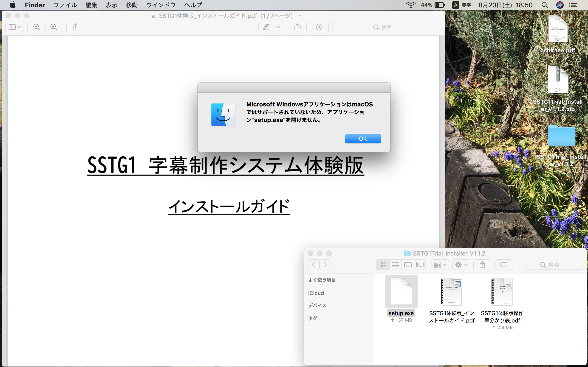Screen dimensions: 588x367
Task: Switch Finder window to column view
Action: point(408,264)
